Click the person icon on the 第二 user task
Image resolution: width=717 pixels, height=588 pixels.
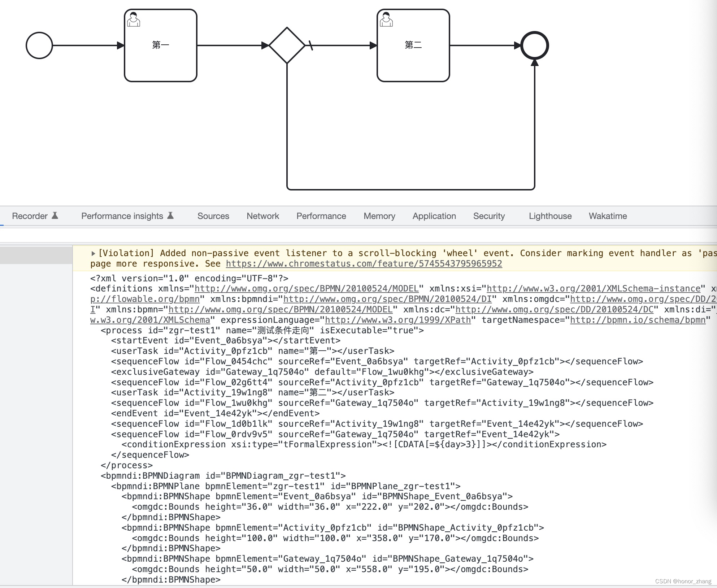(386, 19)
